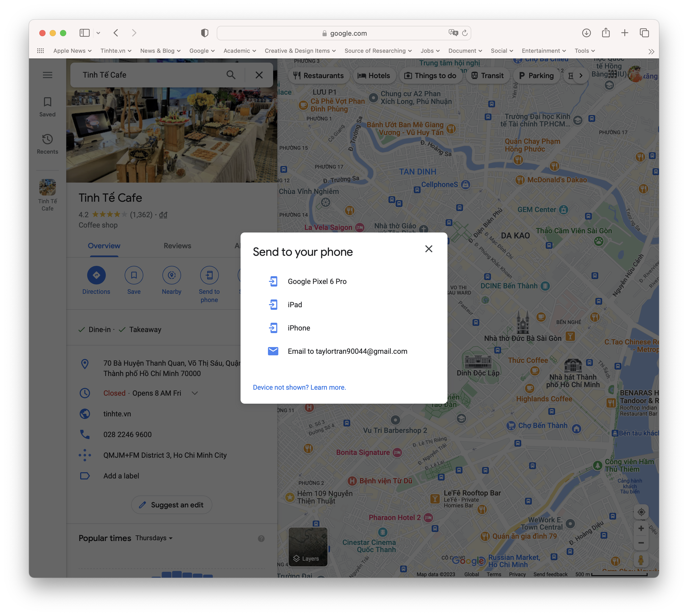Click the Popular times help icon
The image size is (688, 616).
tap(261, 538)
